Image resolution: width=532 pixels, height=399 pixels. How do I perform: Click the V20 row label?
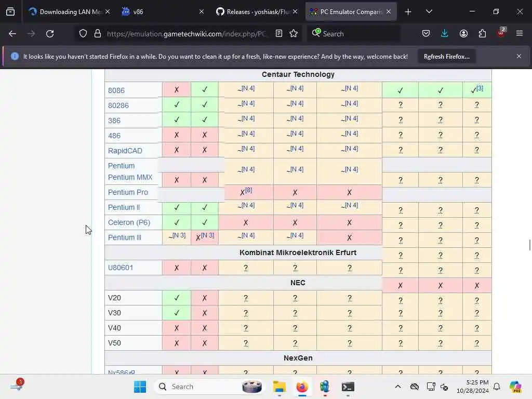114,298
